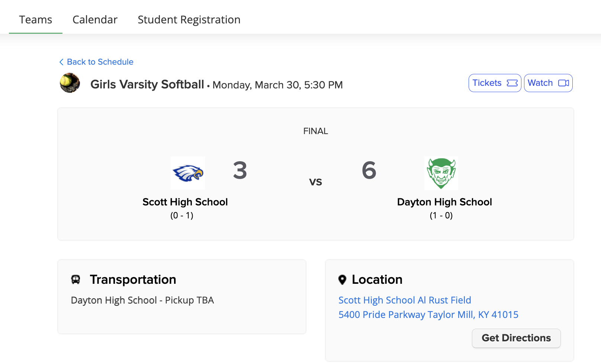Viewport: 601px width, 364px height.
Task: Click the back chevron arrow icon
Action: [61, 62]
